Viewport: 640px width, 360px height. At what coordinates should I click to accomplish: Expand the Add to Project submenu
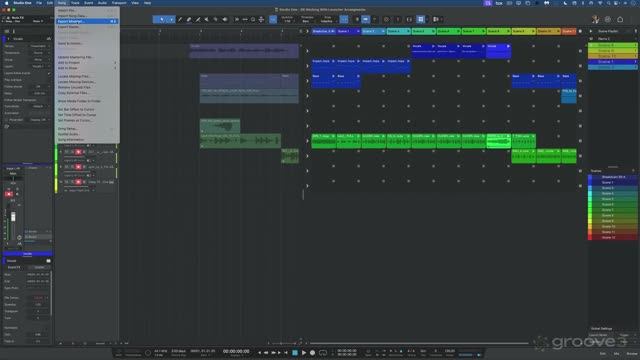point(87,62)
